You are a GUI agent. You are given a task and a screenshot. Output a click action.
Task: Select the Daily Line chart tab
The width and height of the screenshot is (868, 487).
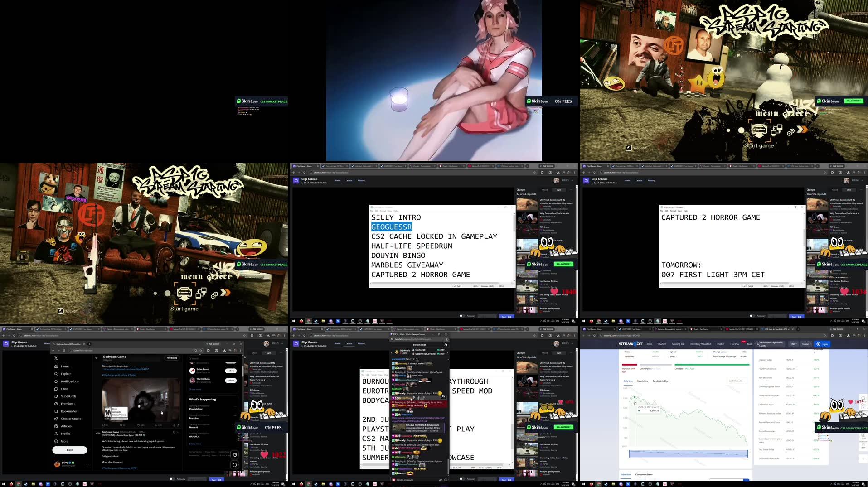(x=628, y=381)
